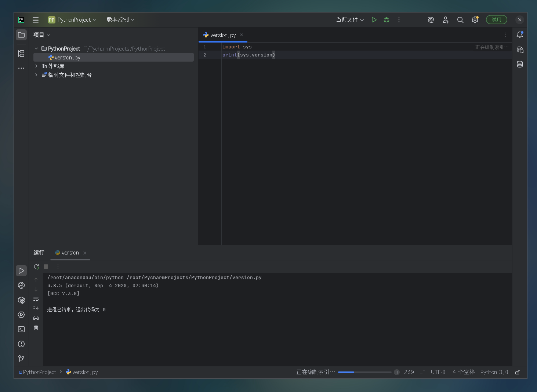Change the LF line separator
The width and height of the screenshot is (537, 392).
click(422, 372)
